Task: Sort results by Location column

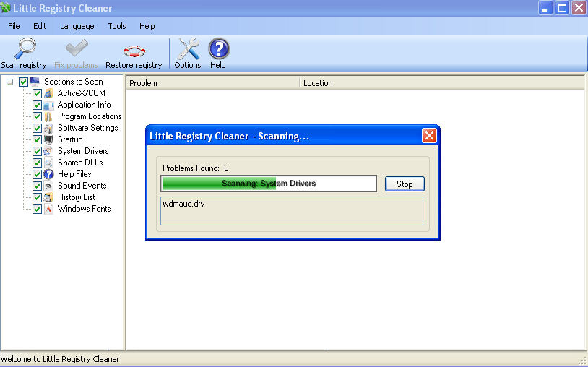Action: click(443, 83)
